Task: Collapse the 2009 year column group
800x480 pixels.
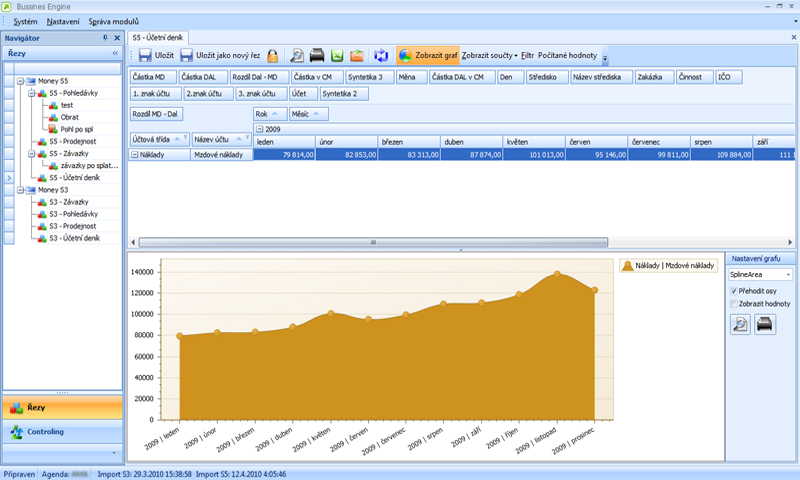Action: coord(259,129)
